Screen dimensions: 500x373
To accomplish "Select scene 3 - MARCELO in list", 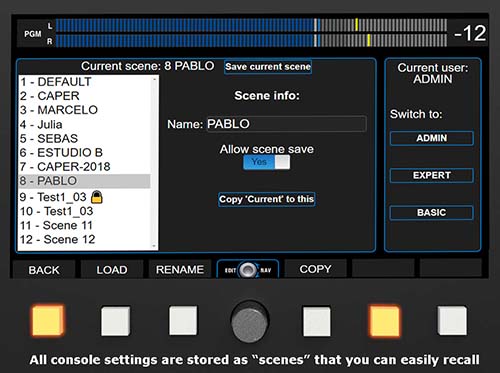I will (85, 110).
